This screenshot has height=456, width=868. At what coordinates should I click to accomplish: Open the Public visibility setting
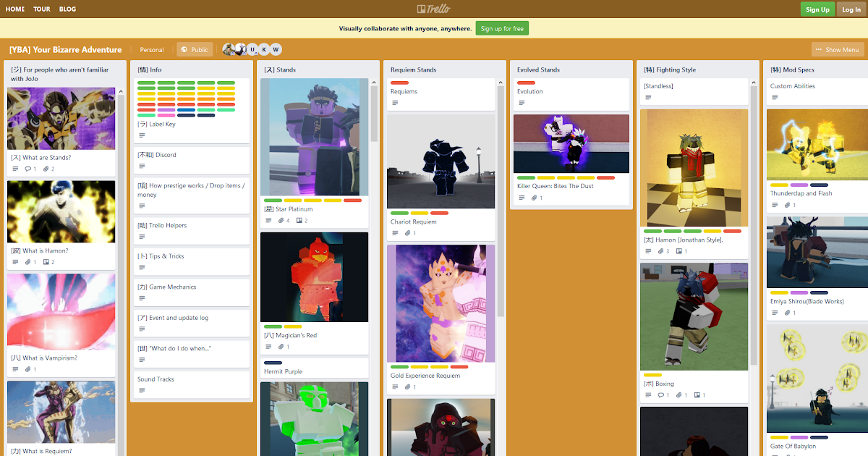pos(194,50)
